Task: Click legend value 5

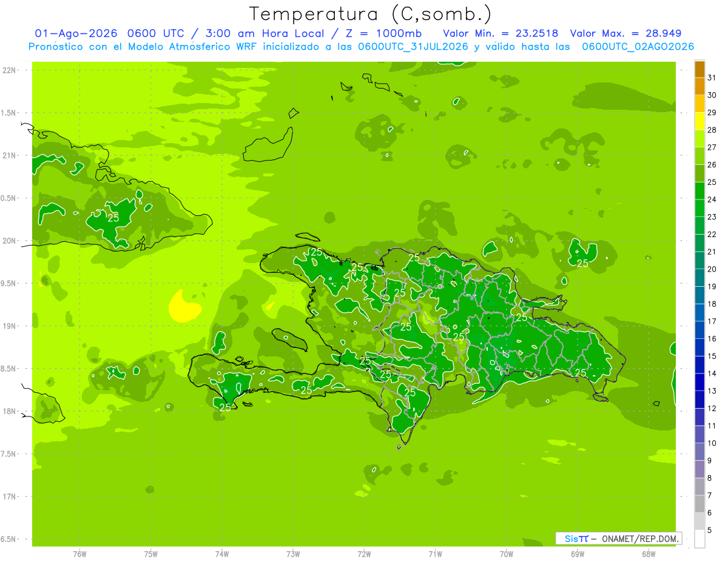Action: pos(710,530)
